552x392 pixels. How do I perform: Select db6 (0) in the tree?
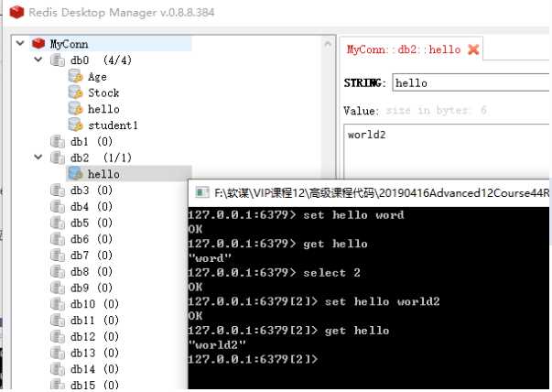(92, 239)
